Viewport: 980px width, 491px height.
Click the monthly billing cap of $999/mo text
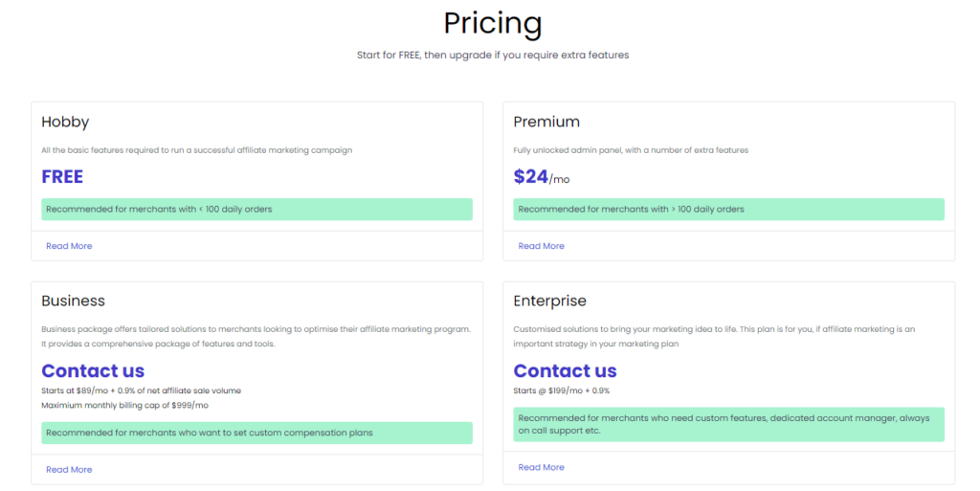(125, 406)
